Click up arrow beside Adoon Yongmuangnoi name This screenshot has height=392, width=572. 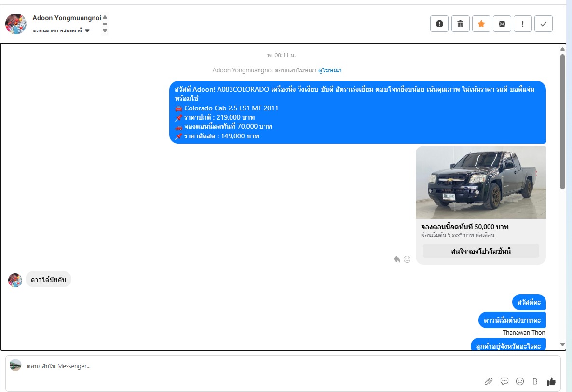coord(105,17)
